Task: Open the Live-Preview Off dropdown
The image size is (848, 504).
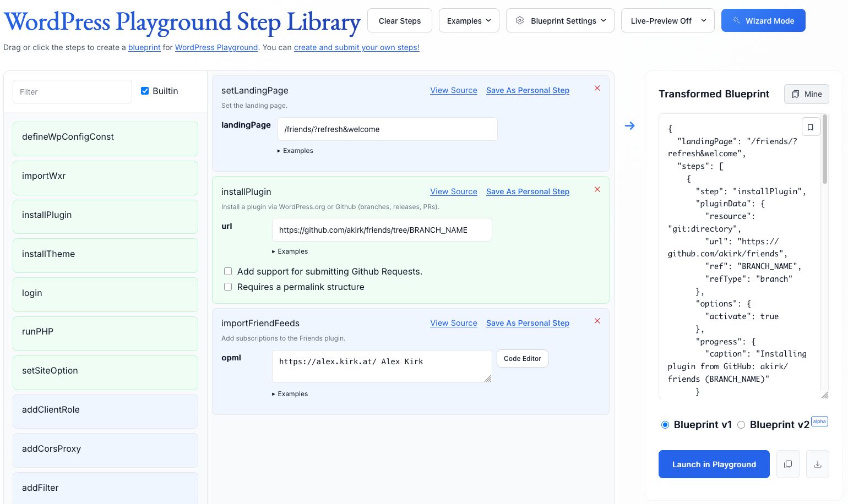Action: (667, 20)
